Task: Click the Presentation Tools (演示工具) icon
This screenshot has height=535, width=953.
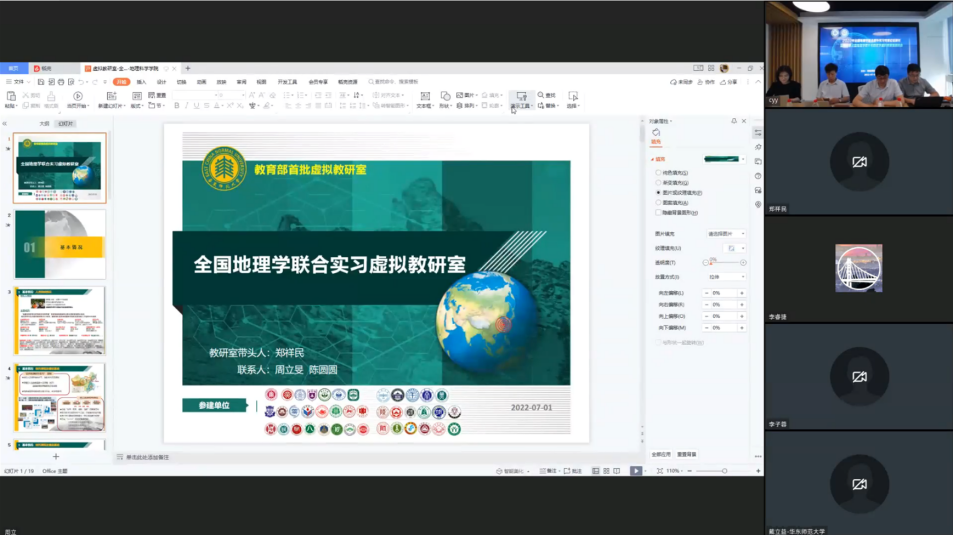Action: pos(521,97)
